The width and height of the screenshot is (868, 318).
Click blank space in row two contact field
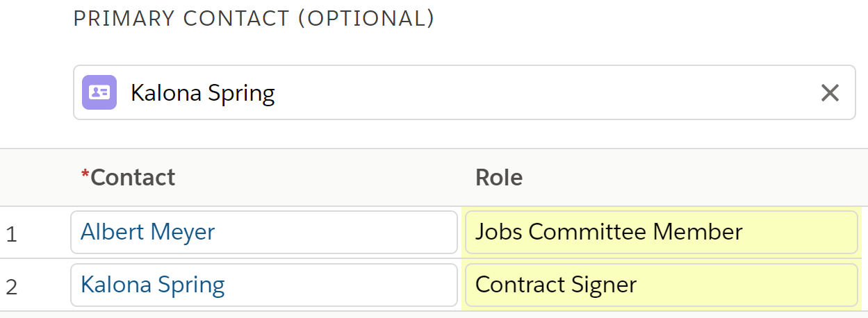click(x=341, y=285)
